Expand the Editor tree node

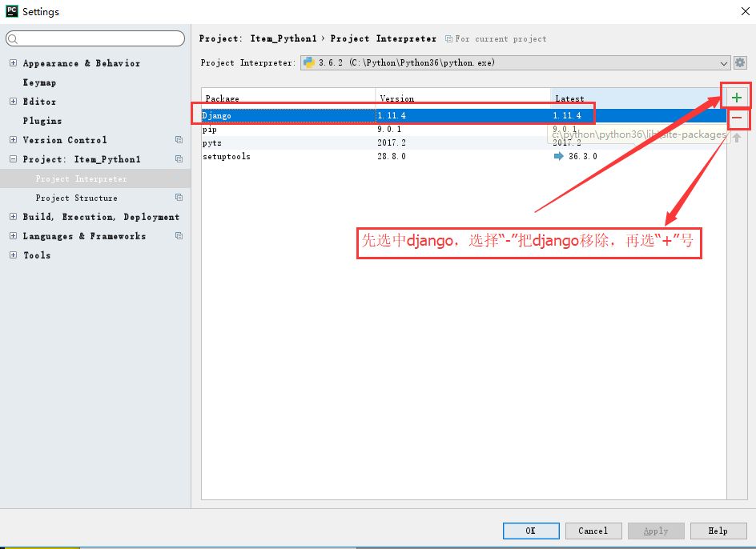coord(13,101)
